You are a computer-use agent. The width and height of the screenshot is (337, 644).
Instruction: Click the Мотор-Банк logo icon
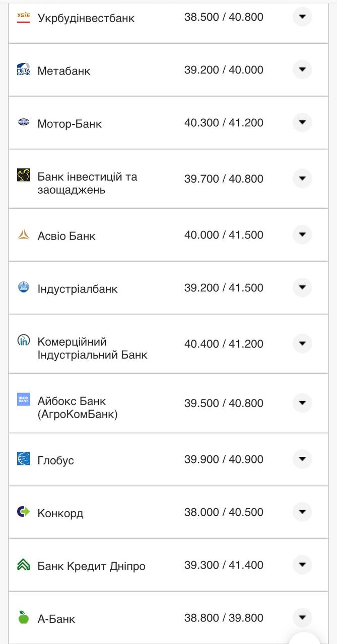click(24, 122)
